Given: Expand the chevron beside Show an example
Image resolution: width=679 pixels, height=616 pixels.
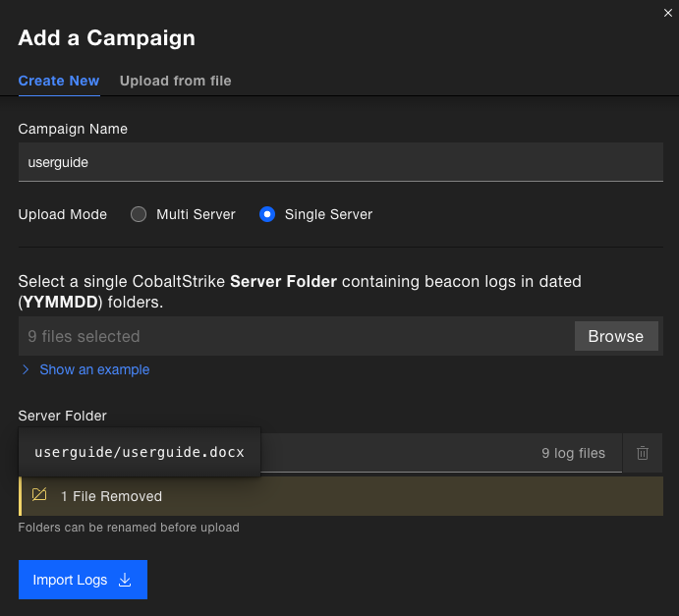Looking at the screenshot, I should (x=26, y=369).
